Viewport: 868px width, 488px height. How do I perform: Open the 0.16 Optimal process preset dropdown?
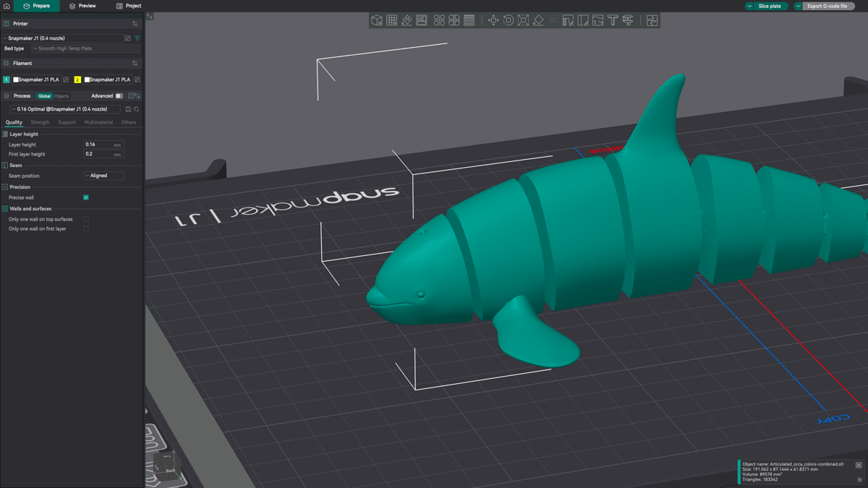[x=65, y=109]
